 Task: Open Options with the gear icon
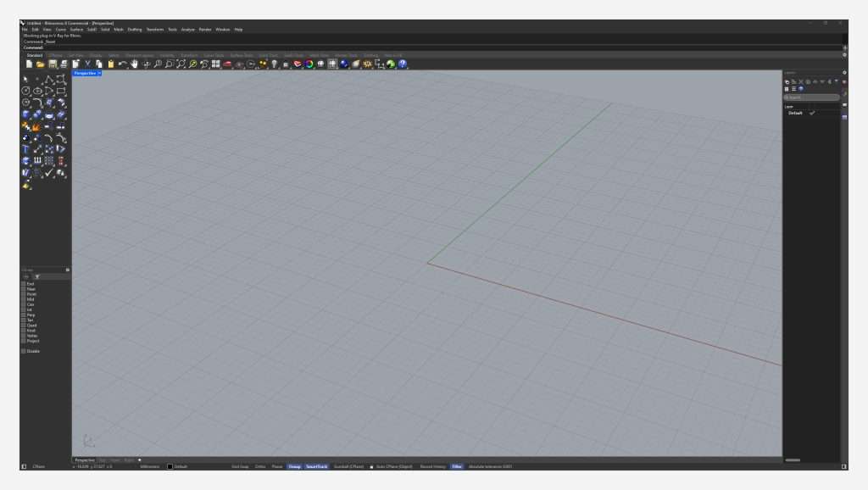[368, 64]
